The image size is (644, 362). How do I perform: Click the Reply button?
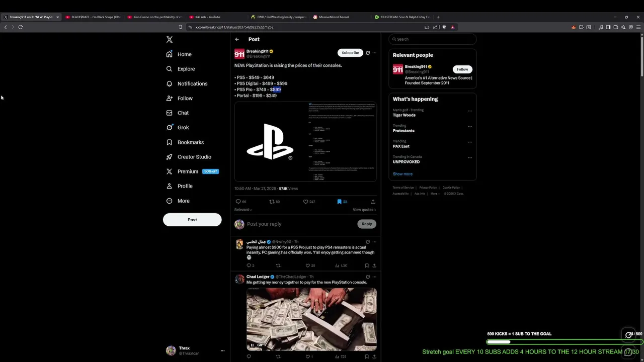(x=367, y=224)
